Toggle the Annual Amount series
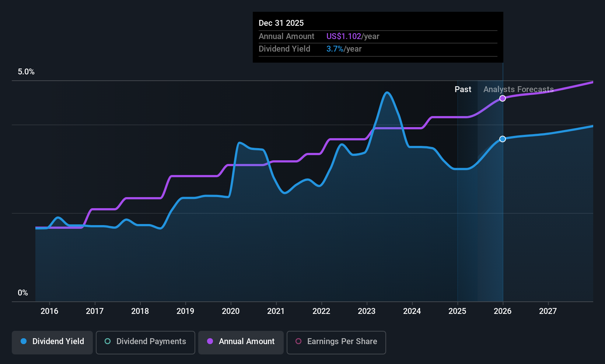Screen dimensions: 605x364 tap(241, 343)
